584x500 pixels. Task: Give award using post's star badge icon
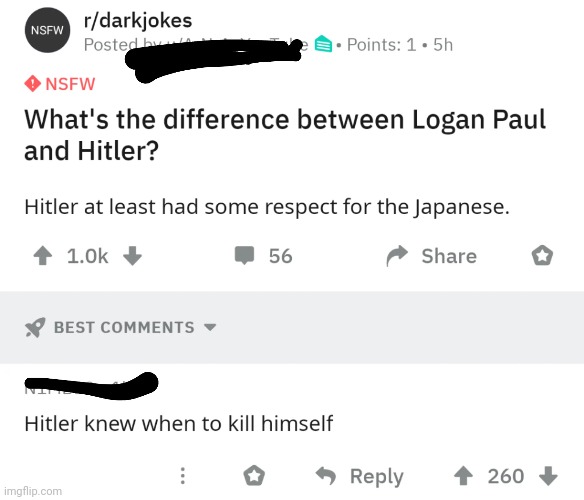[x=542, y=256]
